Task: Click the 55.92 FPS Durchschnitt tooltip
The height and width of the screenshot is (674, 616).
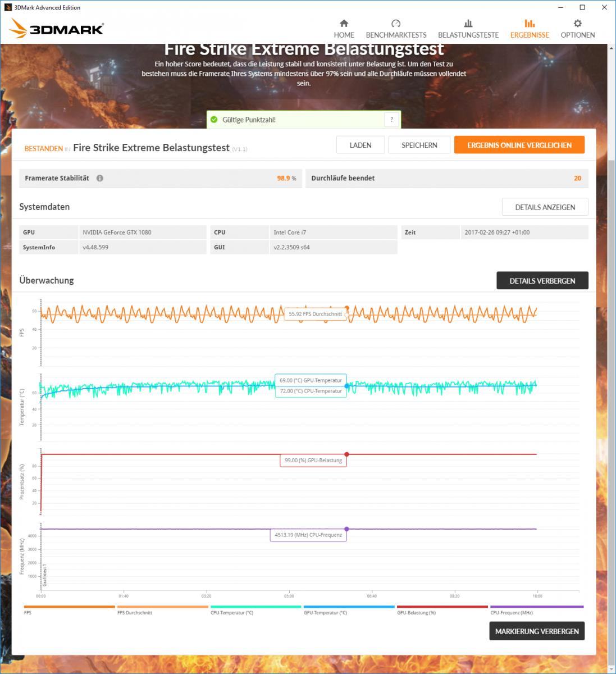Action: pyautogui.click(x=315, y=314)
